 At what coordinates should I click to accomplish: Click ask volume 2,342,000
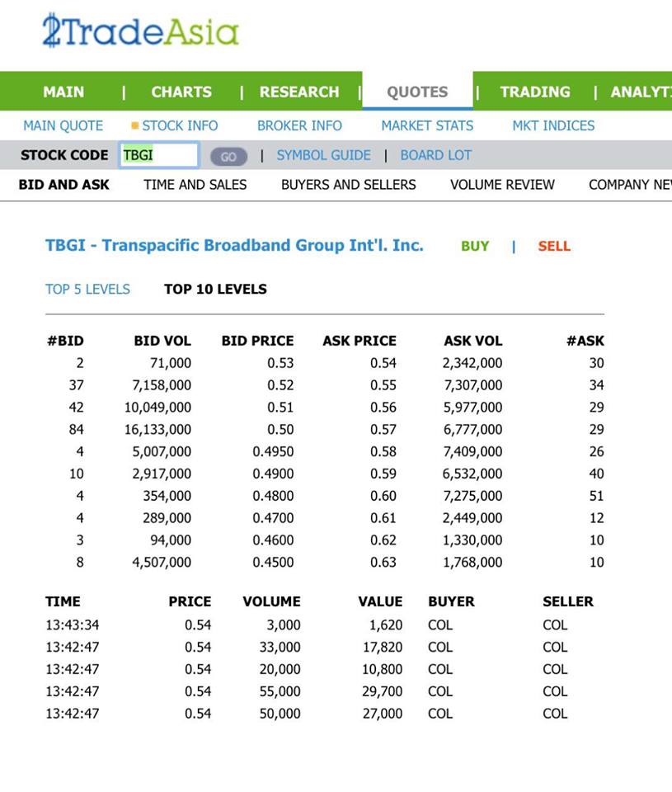(472, 363)
